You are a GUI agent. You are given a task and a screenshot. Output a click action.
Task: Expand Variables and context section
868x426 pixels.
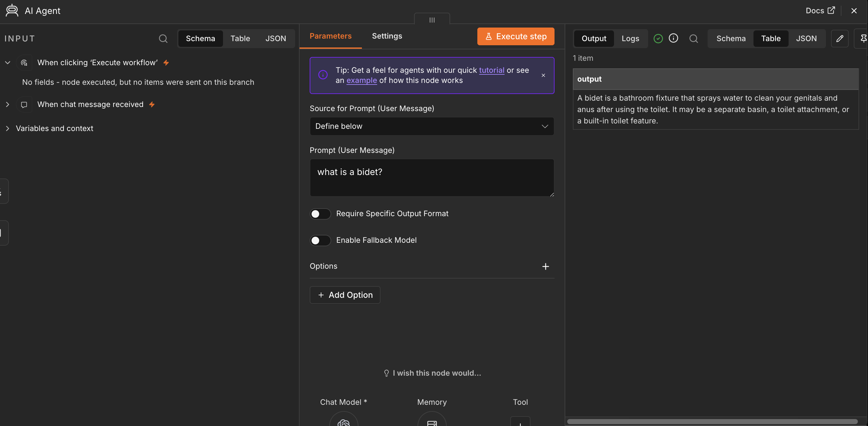tap(8, 128)
